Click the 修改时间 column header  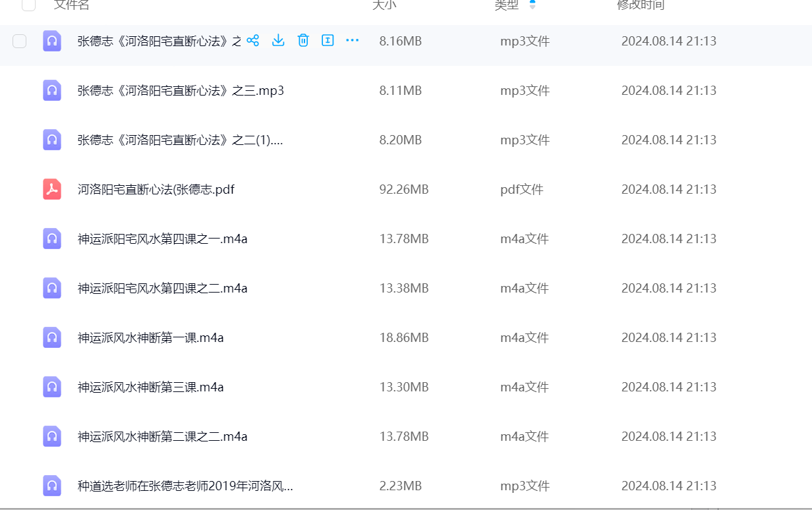click(640, 5)
